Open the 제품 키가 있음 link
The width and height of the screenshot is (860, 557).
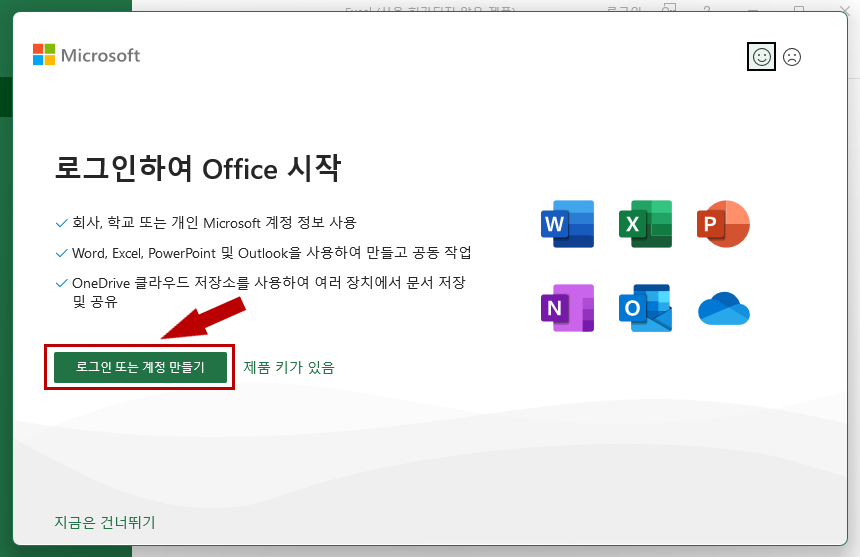(x=289, y=367)
